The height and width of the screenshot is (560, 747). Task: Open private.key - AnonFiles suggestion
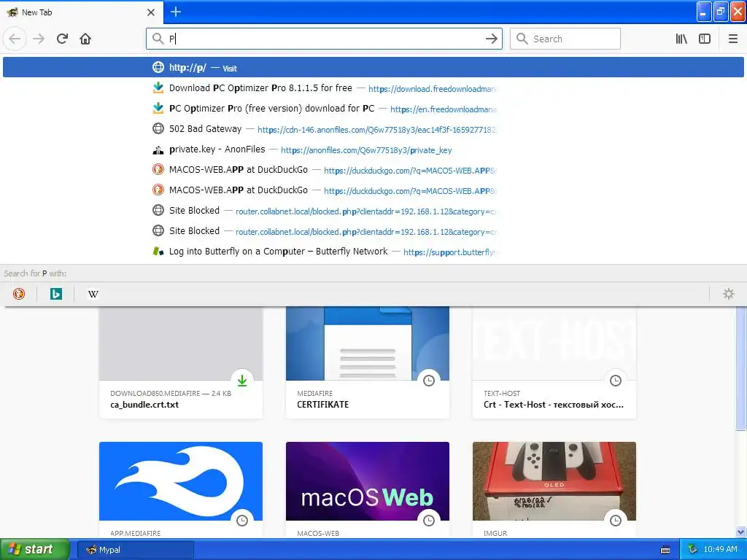pyautogui.click(x=373, y=149)
